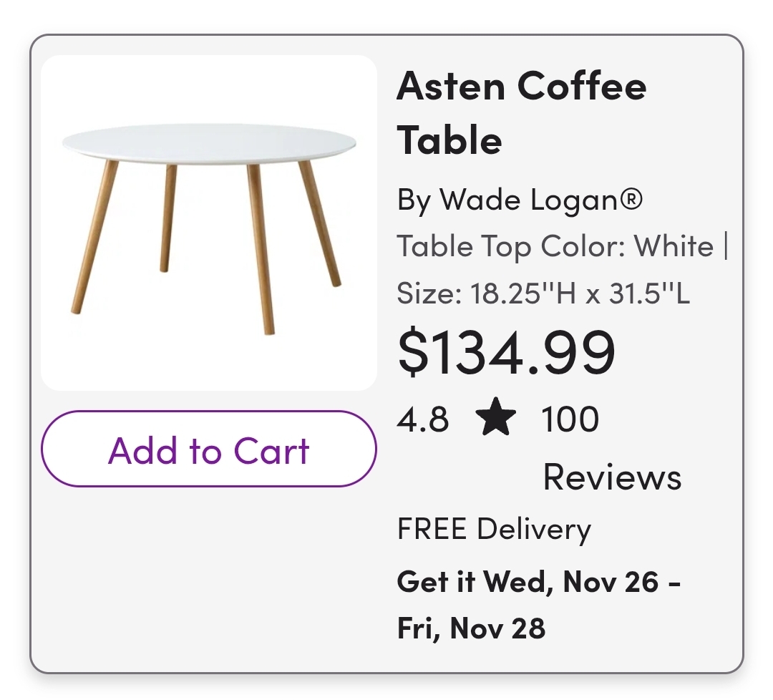This screenshot has width=773, height=700.
Task: Select the Table Top Color: White option text
Action: point(555,246)
